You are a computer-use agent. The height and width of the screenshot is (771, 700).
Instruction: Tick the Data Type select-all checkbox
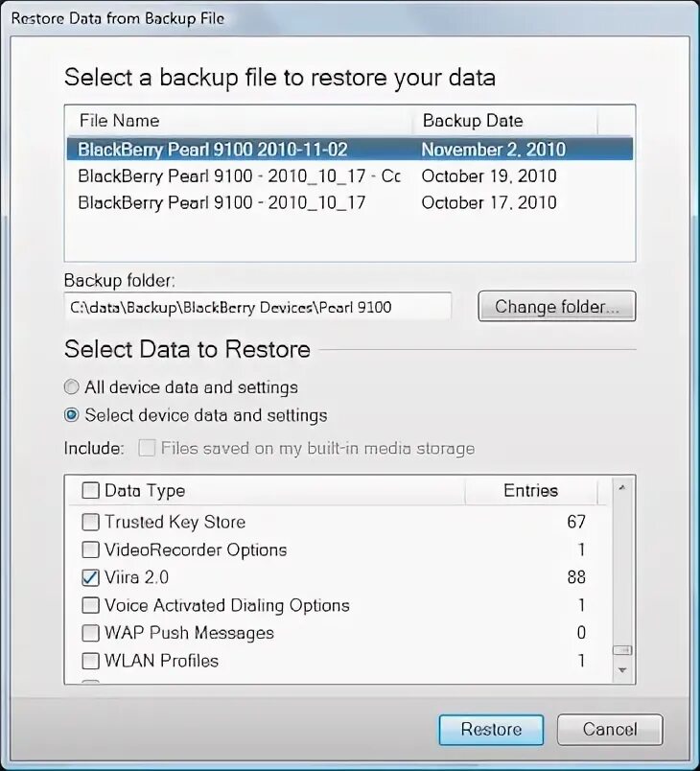pos(90,490)
